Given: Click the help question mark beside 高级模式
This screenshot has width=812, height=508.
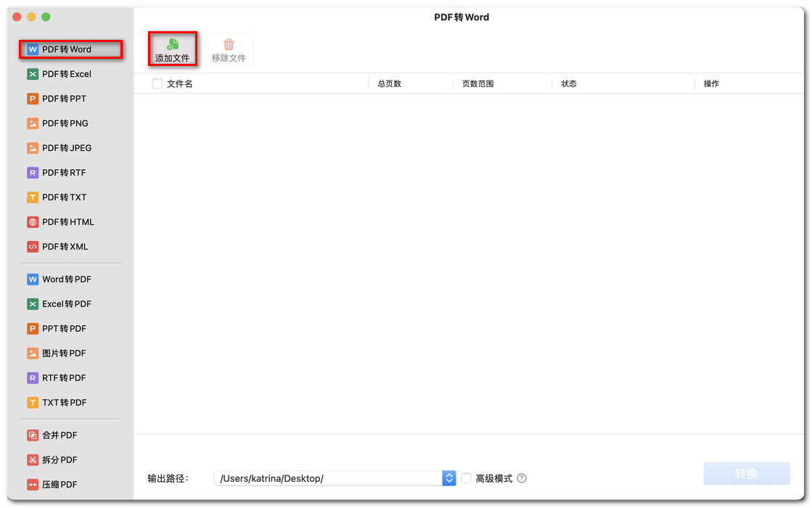Looking at the screenshot, I should coord(522,478).
